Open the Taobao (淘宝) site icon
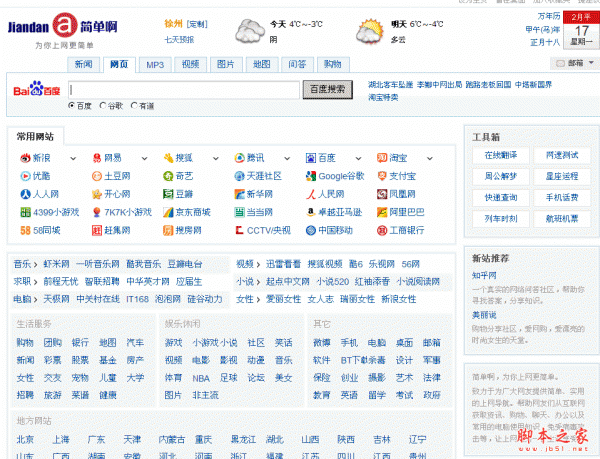This screenshot has width=600, height=459. coord(382,158)
